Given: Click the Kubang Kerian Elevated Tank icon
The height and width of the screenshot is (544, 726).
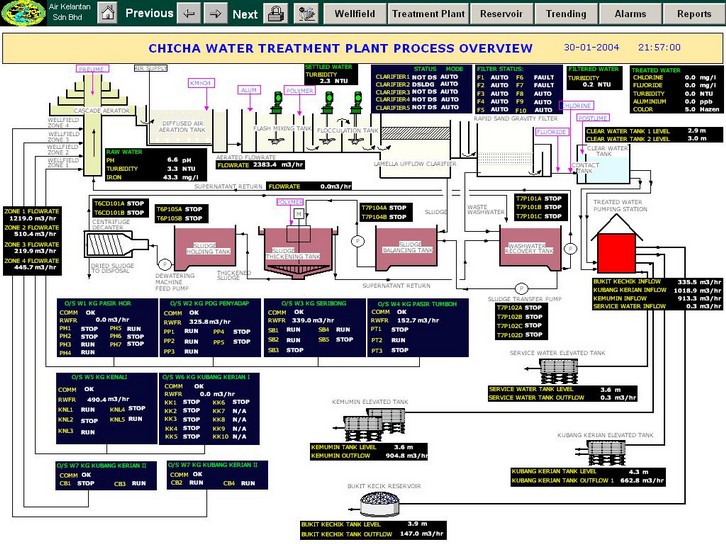Looking at the screenshot, I should pos(606,452).
